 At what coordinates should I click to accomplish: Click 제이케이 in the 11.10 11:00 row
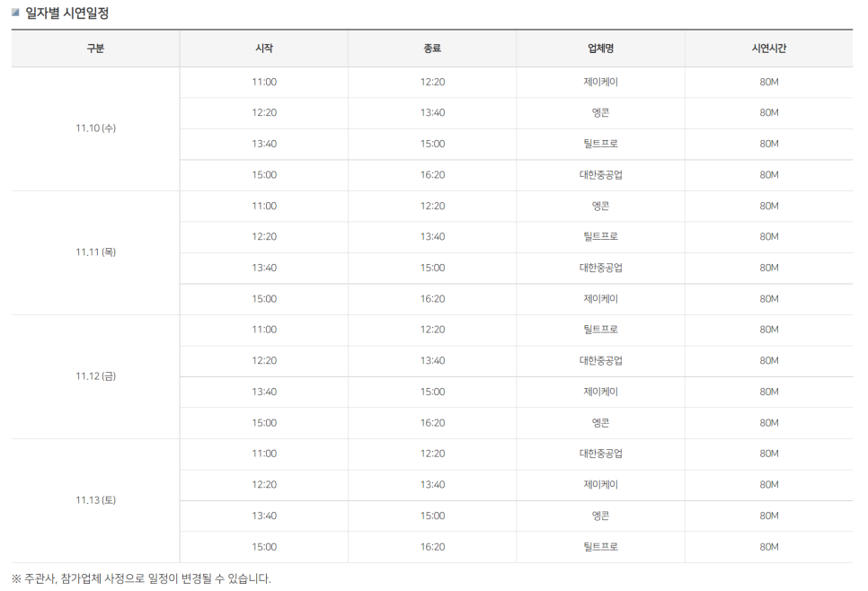point(600,82)
